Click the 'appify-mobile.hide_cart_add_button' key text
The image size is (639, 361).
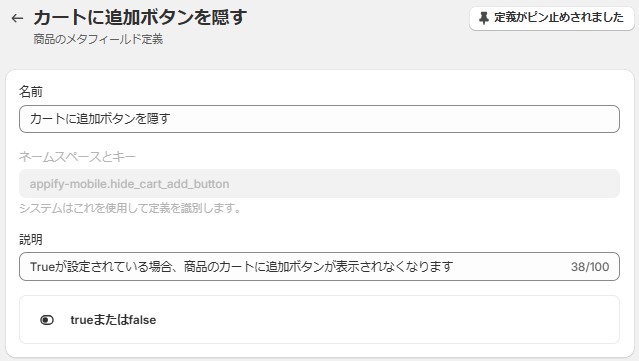[x=129, y=184]
